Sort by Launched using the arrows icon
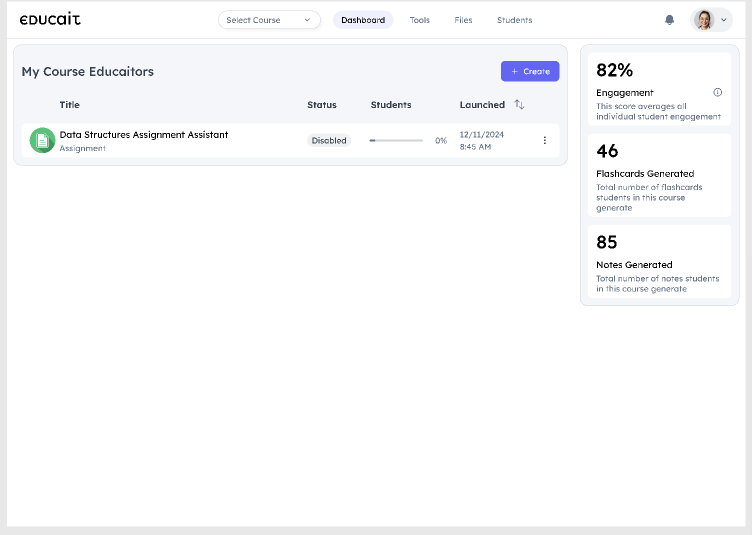The height and width of the screenshot is (535, 752). pos(519,105)
